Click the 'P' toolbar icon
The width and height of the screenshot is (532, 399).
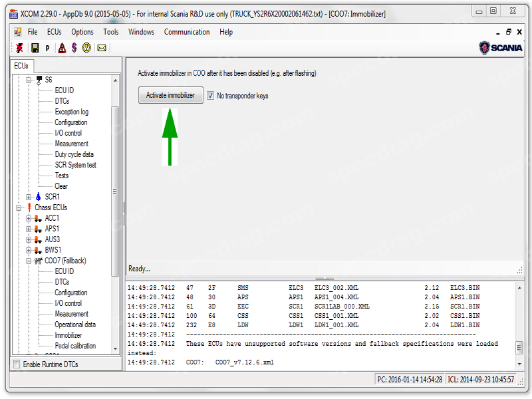point(48,48)
